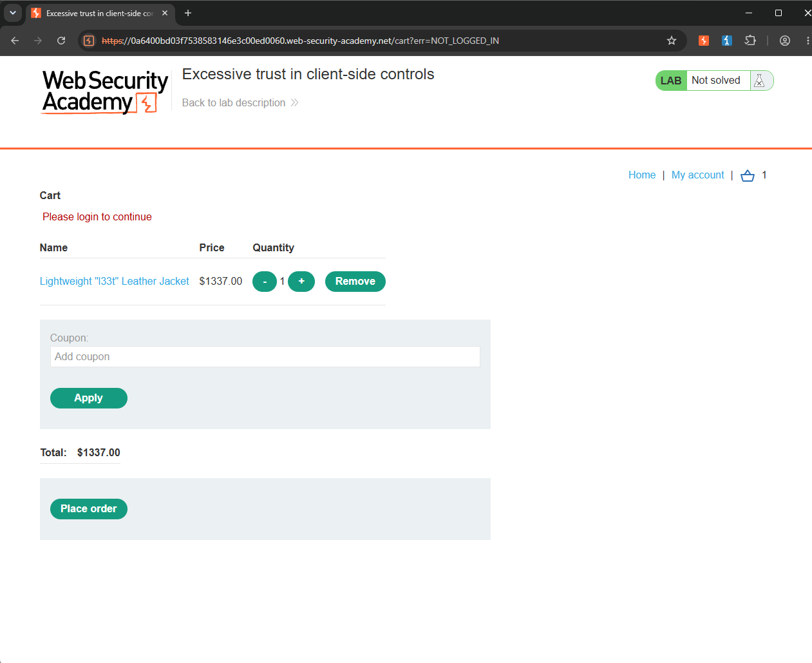Click Back to lab description link
This screenshot has height=663, width=812.
click(x=240, y=103)
